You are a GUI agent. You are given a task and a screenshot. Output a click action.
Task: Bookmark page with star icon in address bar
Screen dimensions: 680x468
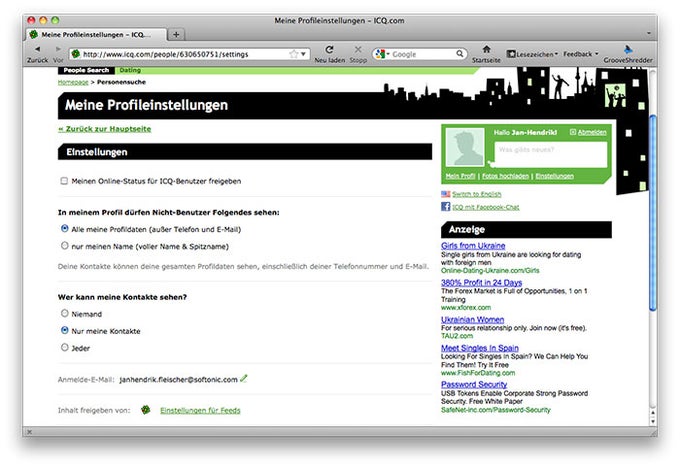294,54
